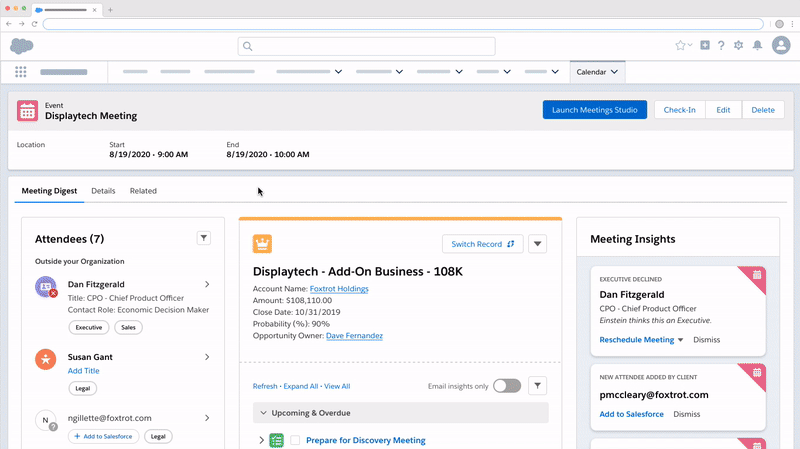Open the Notifications bell icon

pyautogui.click(x=757, y=46)
